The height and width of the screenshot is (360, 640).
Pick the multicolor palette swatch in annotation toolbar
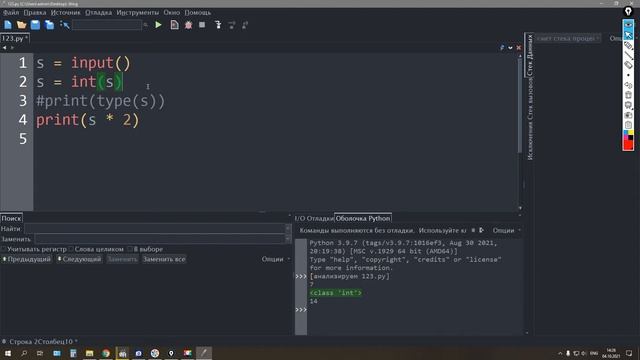pyautogui.click(x=628, y=136)
